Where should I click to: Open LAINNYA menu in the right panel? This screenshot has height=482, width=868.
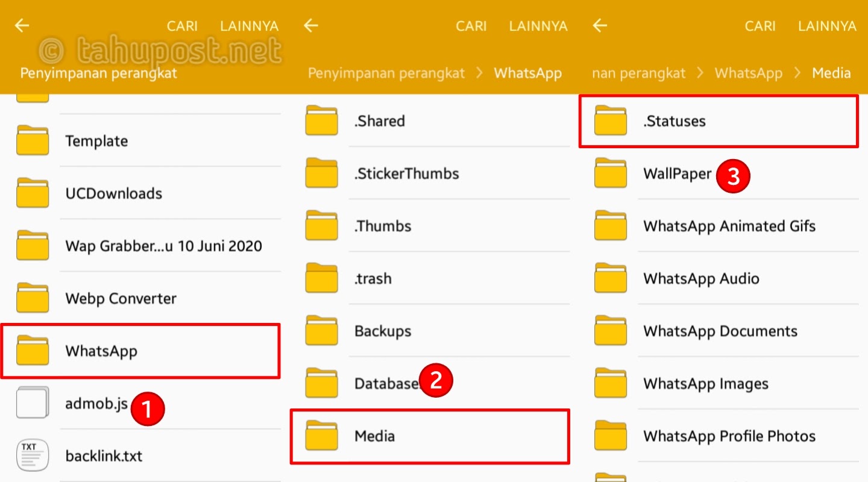click(827, 26)
